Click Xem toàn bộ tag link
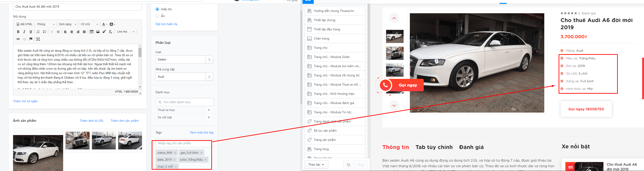This screenshot has width=644, height=171. (201, 132)
